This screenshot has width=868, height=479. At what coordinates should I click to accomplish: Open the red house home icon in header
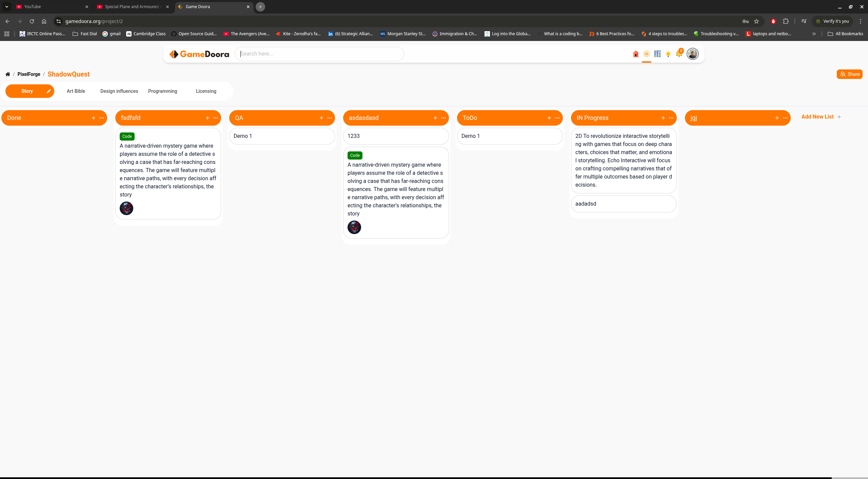(x=636, y=54)
